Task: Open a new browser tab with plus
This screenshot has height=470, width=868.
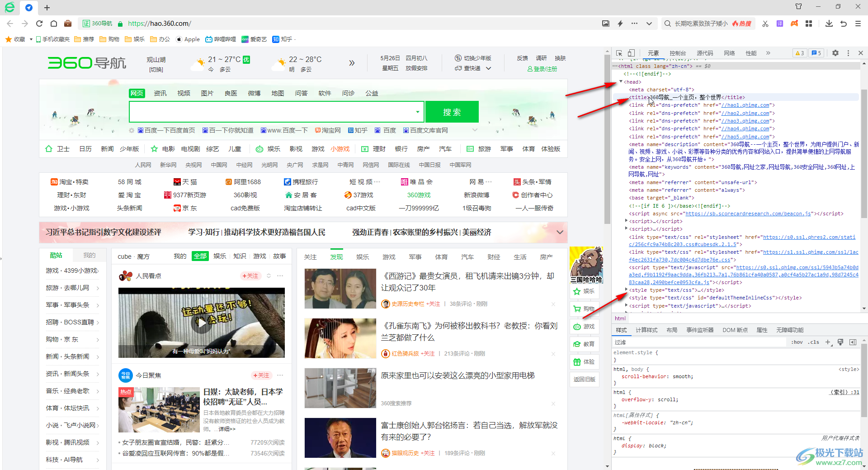Action: point(47,8)
